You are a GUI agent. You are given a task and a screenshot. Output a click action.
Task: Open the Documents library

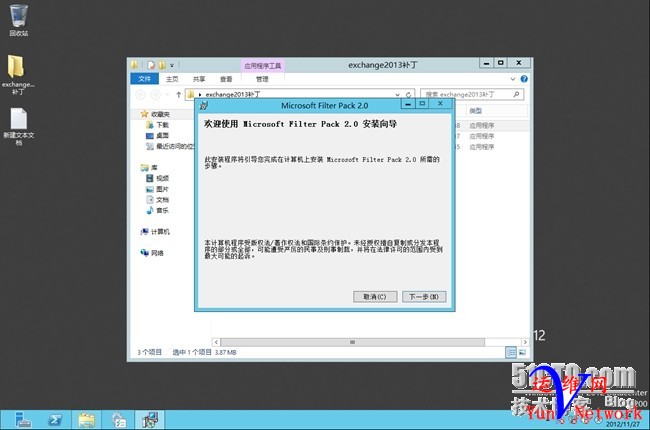click(x=158, y=200)
